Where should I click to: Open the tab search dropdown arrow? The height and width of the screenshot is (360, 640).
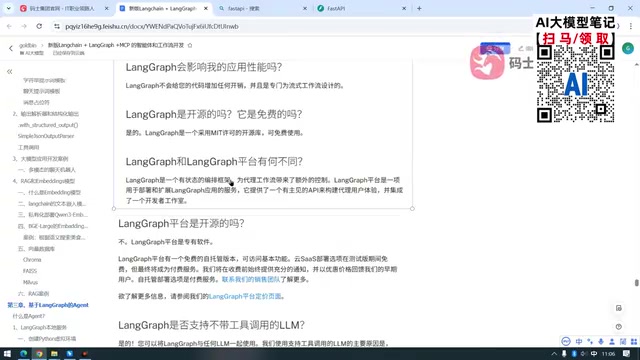[x=8, y=8]
